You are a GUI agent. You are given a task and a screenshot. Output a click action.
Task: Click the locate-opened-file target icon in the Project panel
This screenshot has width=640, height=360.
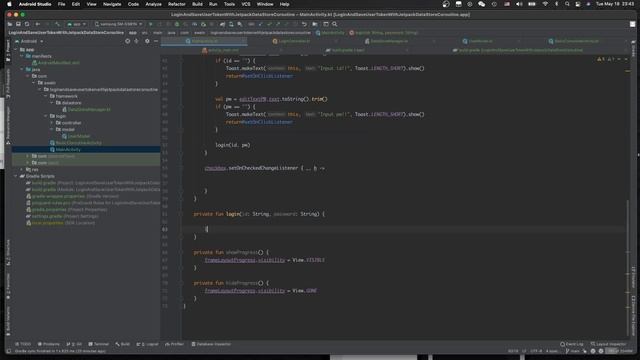pos(128,41)
